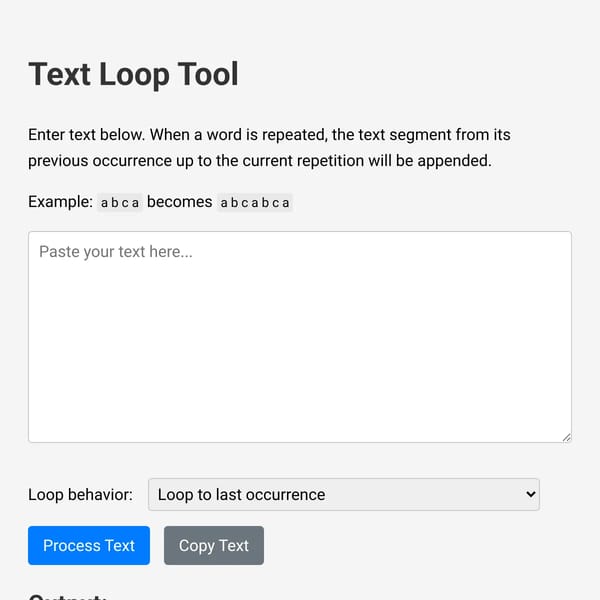Click the Process Text button
Viewport: 600px width, 600px height.
89,545
